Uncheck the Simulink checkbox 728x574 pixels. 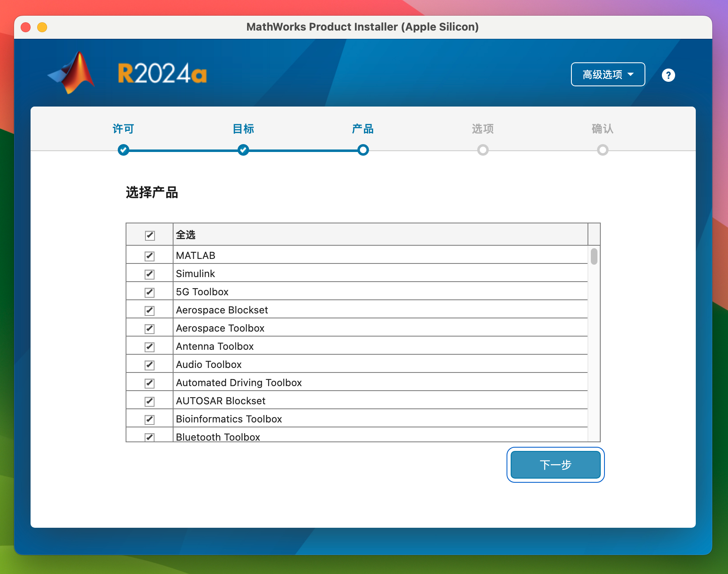[x=150, y=274]
